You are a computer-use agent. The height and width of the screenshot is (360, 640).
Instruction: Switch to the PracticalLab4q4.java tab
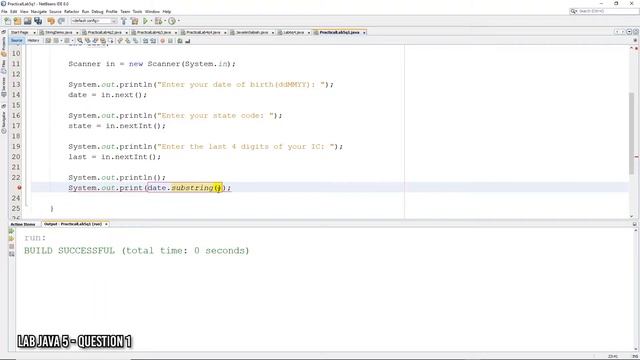(203, 32)
